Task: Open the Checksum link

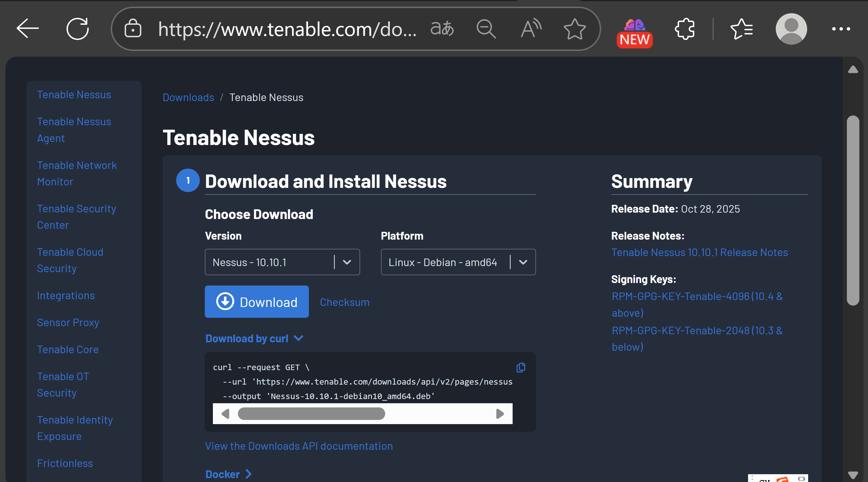Action: click(x=344, y=302)
